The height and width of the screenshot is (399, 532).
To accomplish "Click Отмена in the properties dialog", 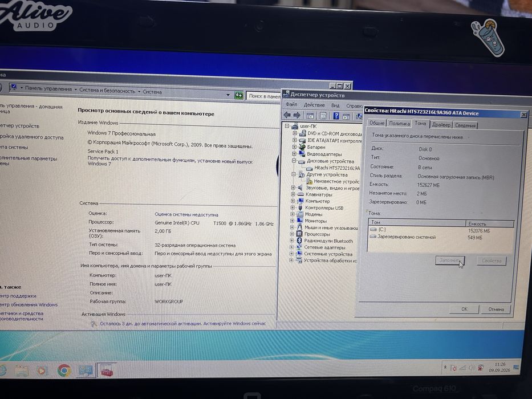I will click(496, 310).
